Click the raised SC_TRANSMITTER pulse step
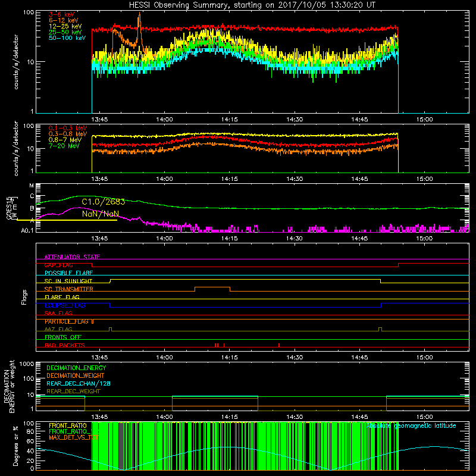Viewport: 476px width, 476px height. (212, 287)
